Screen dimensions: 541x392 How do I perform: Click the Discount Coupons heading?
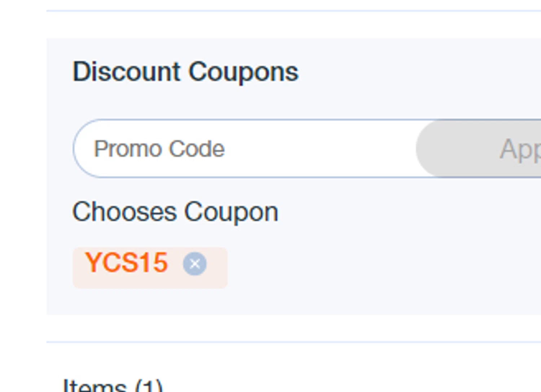[185, 72]
